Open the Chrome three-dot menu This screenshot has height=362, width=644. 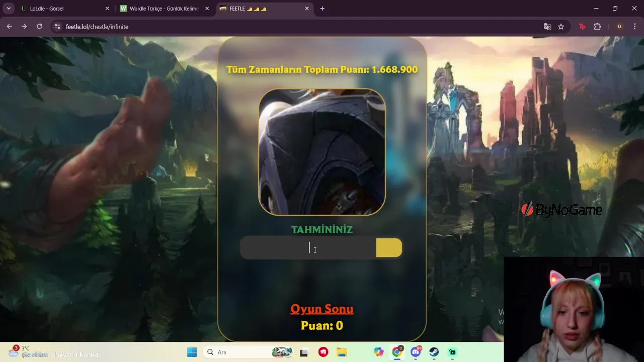pos(634,27)
